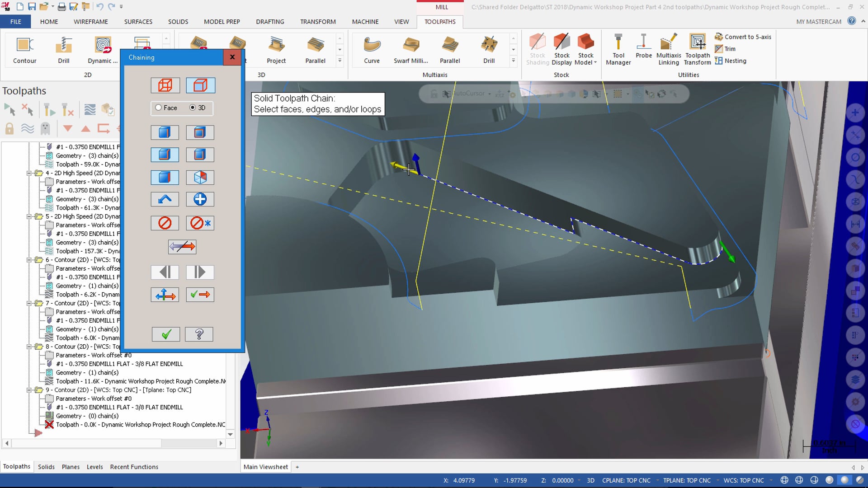The width and height of the screenshot is (868, 488).
Task: Collapse operation 8 - Contour (2D) node
Action: (29, 347)
